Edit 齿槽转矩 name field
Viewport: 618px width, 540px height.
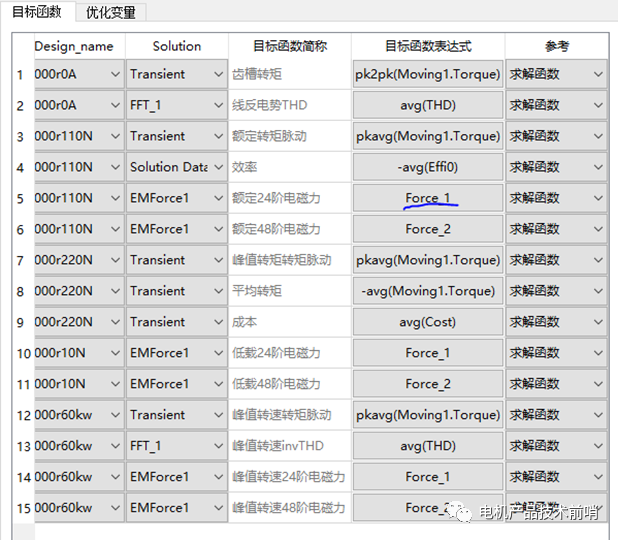pos(290,74)
